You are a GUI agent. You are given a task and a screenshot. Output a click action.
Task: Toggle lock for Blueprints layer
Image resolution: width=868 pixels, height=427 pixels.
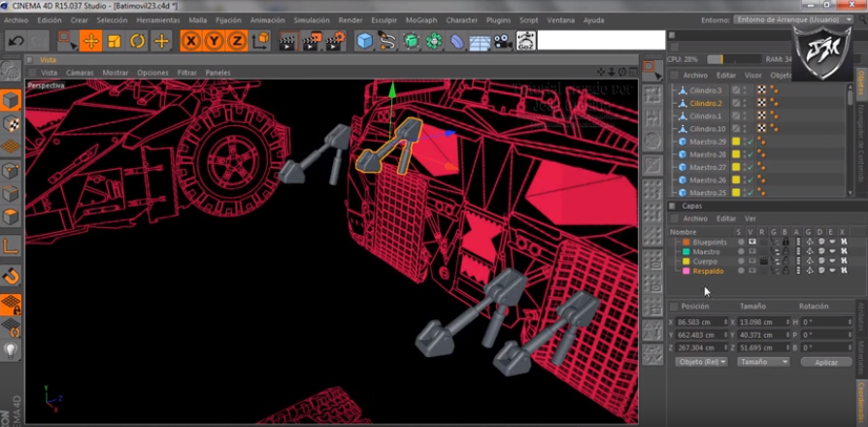(785, 243)
